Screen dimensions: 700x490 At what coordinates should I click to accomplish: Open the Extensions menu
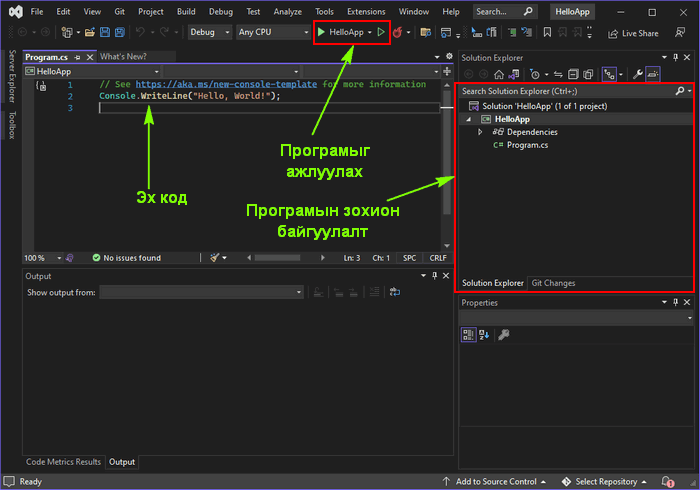tap(366, 12)
